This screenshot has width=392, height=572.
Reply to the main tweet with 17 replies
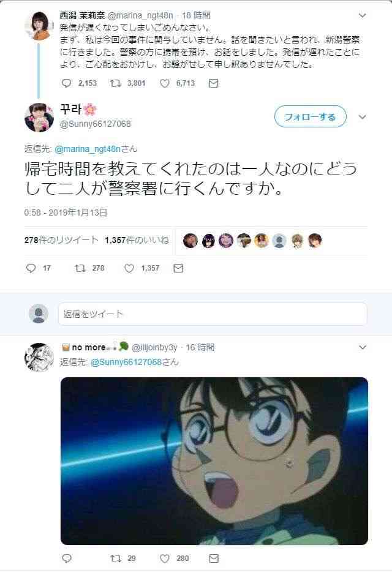[31, 268]
